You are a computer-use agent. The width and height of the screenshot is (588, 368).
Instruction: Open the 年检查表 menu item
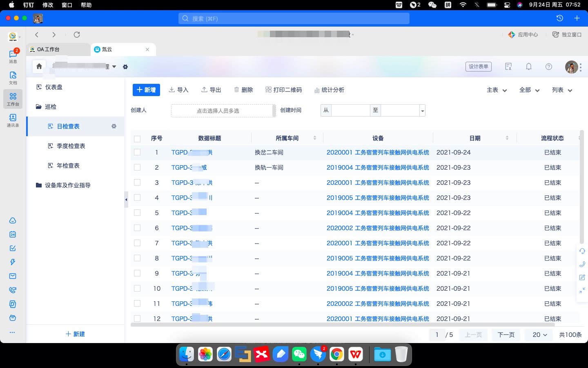click(75, 166)
